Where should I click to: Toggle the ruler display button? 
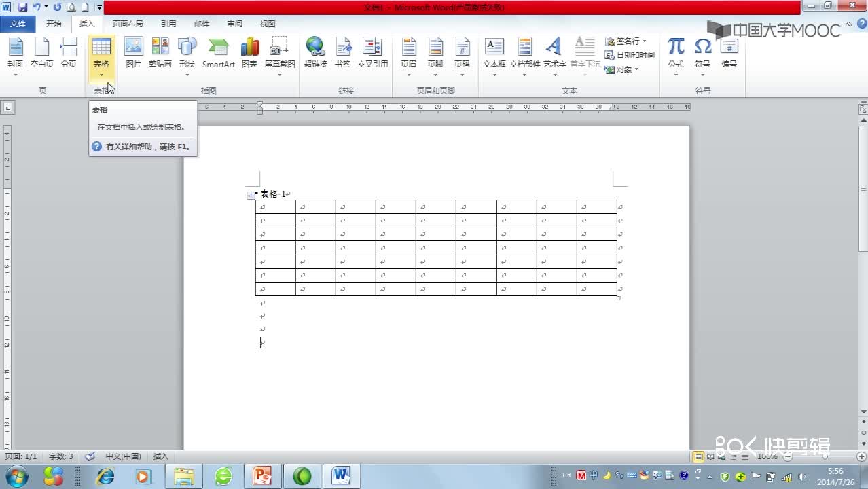click(x=863, y=107)
